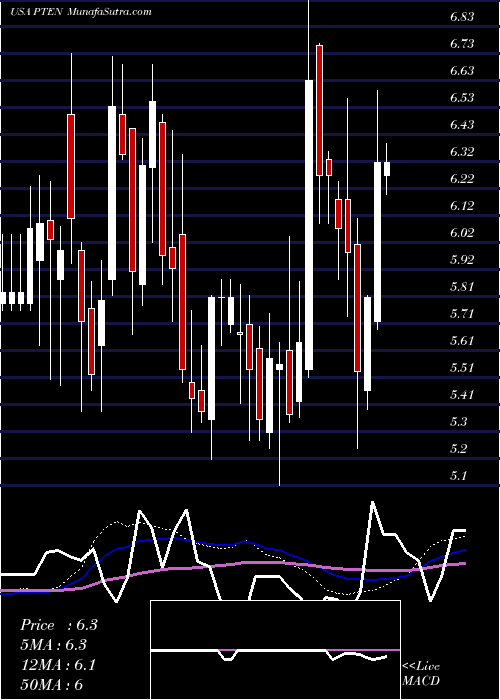Click the '12MA : 6.1' readout

point(58,665)
